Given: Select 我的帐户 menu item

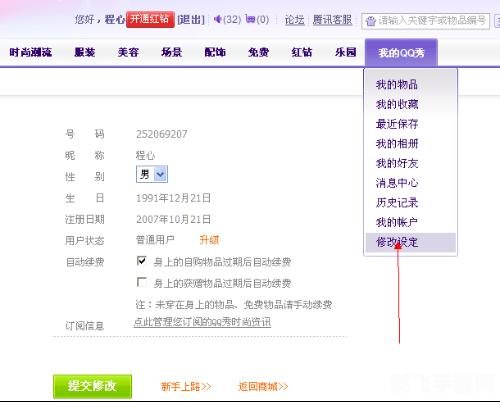Looking at the screenshot, I should [397, 222].
